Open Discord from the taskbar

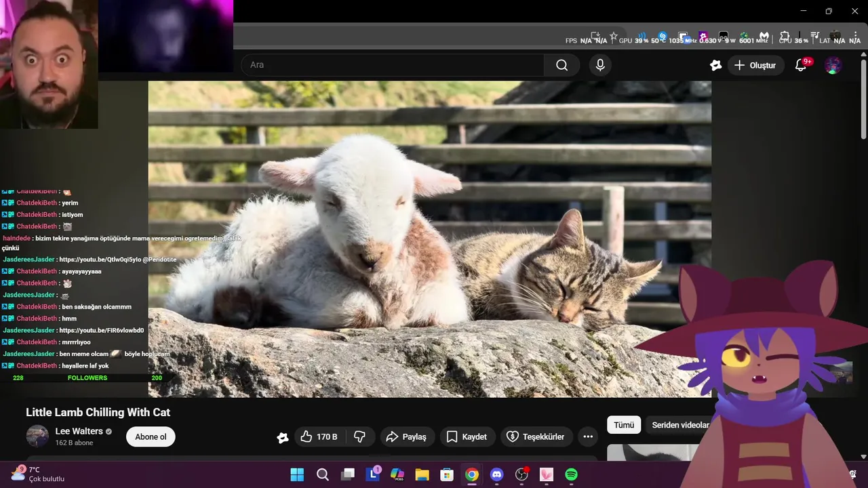496,474
